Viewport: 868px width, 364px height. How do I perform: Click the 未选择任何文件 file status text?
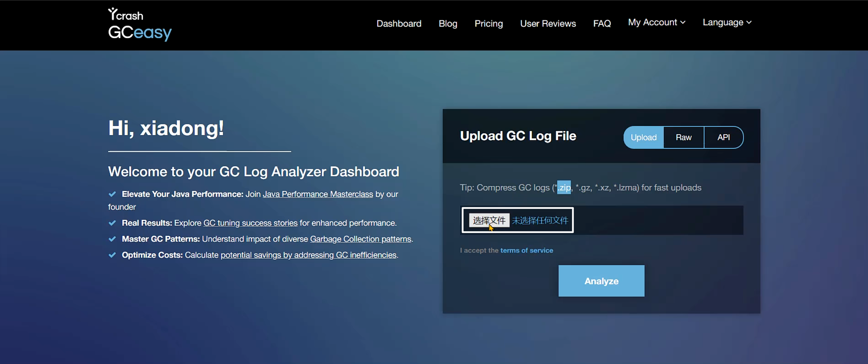(x=540, y=220)
